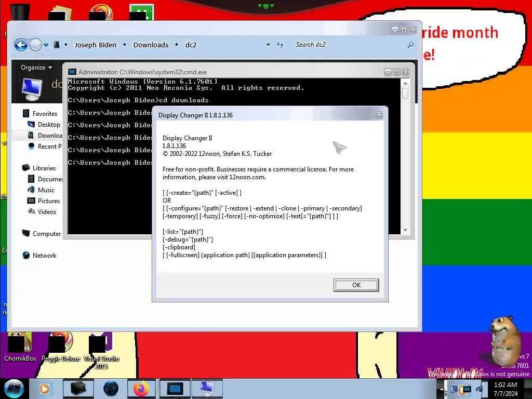Open recent locations dropdown beside navigation arrows

tap(46, 45)
